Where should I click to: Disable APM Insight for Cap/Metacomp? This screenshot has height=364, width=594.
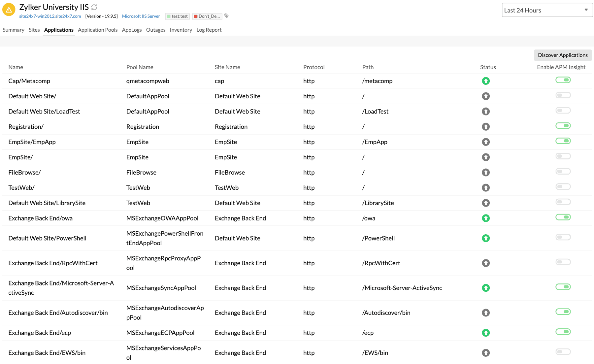click(x=563, y=80)
